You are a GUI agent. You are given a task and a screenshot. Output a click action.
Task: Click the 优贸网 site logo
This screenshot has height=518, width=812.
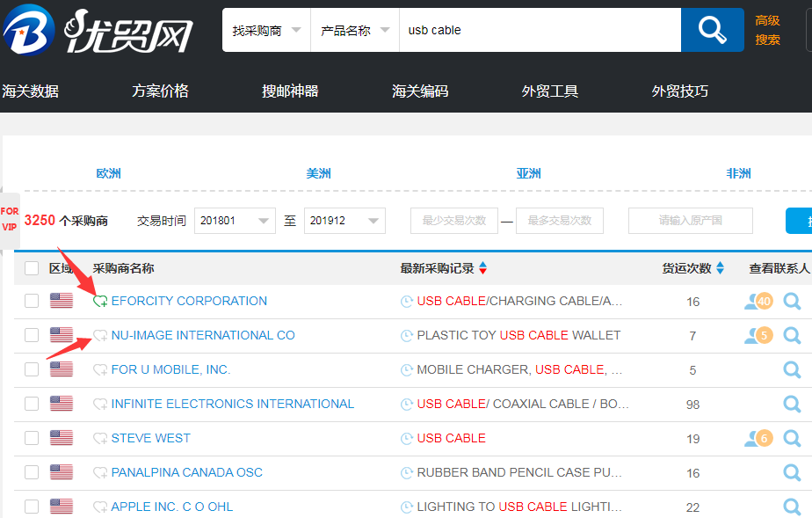tap(98, 30)
